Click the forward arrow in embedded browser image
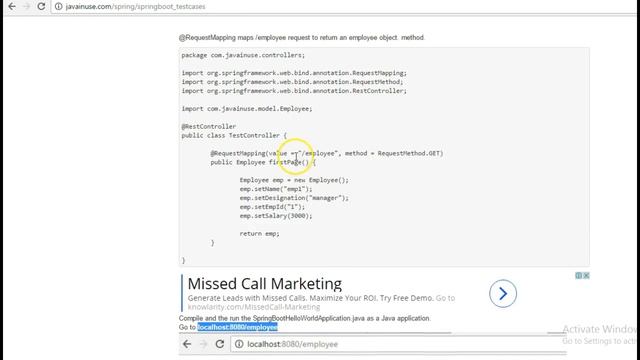The height and width of the screenshot is (360, 640). (x=203, y=344)
